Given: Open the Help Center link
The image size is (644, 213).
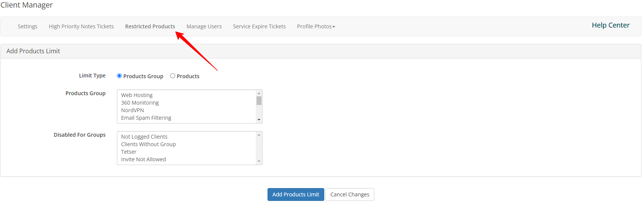Looking at the screenshot, I should tap(611, 25).
